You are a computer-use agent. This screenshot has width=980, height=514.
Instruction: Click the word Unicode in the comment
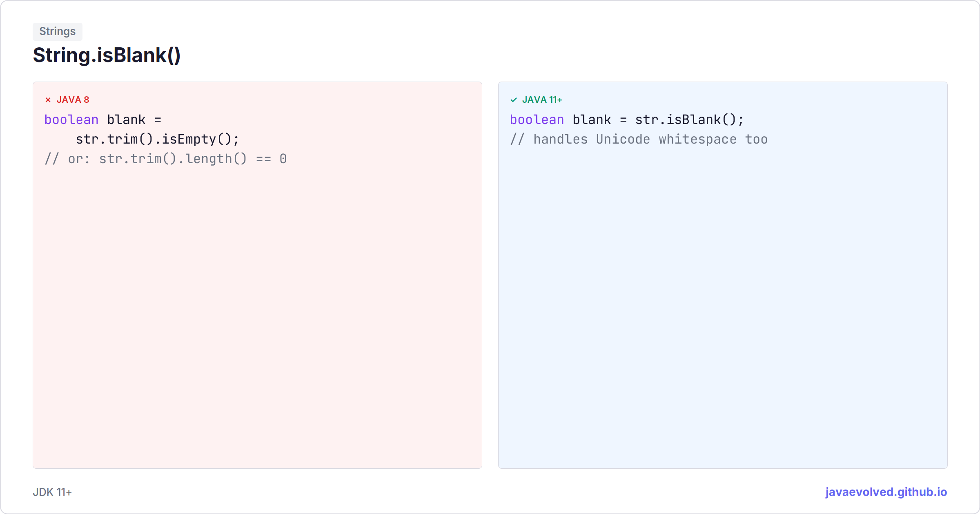pos(623,139)
